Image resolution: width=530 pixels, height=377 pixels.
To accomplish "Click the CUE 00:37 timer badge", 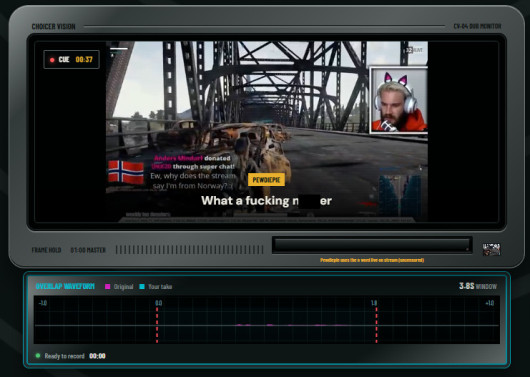I will pyautogui.click(x=71, y=60).
